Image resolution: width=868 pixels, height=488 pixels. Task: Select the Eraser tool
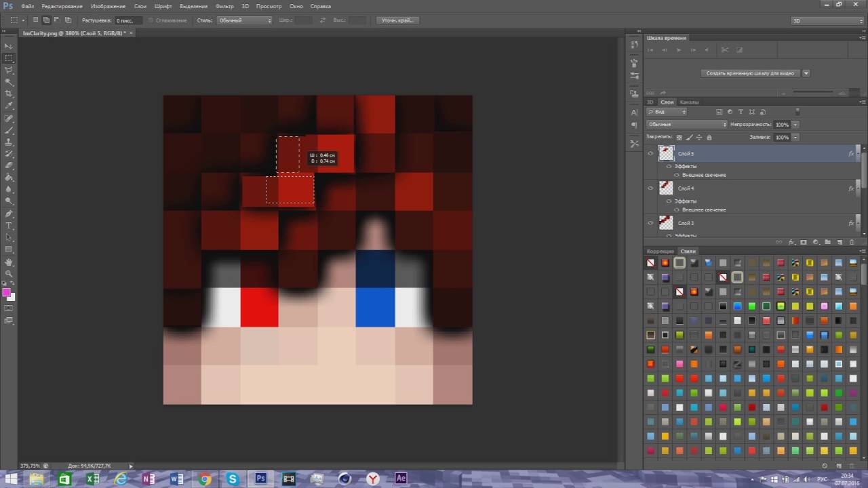point(9,165)
